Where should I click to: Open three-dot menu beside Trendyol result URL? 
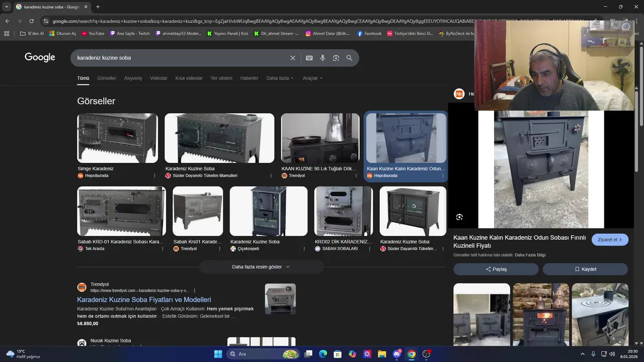point(194,291)
